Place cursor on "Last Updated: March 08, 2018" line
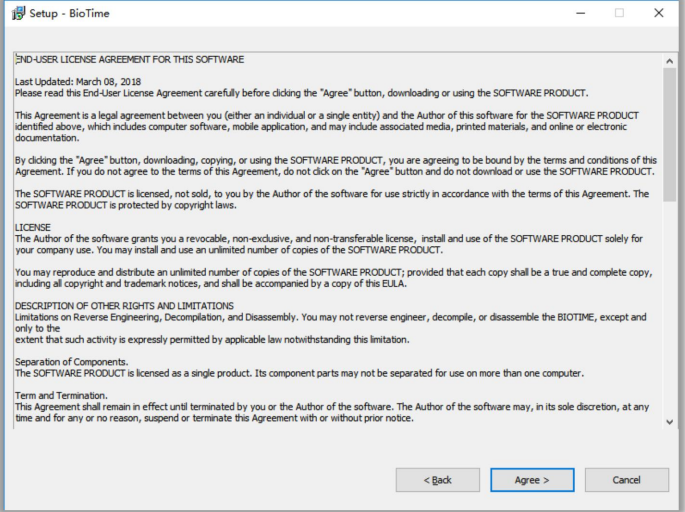Screen dimensions: 685x512 point(78,82)
